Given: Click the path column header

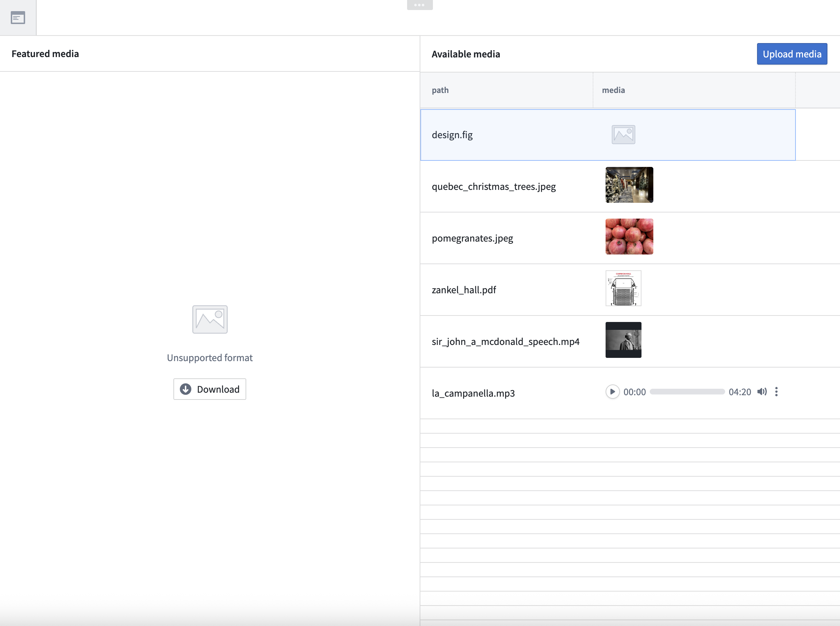Looking at the screenshot, I should (x=440, y=90).
